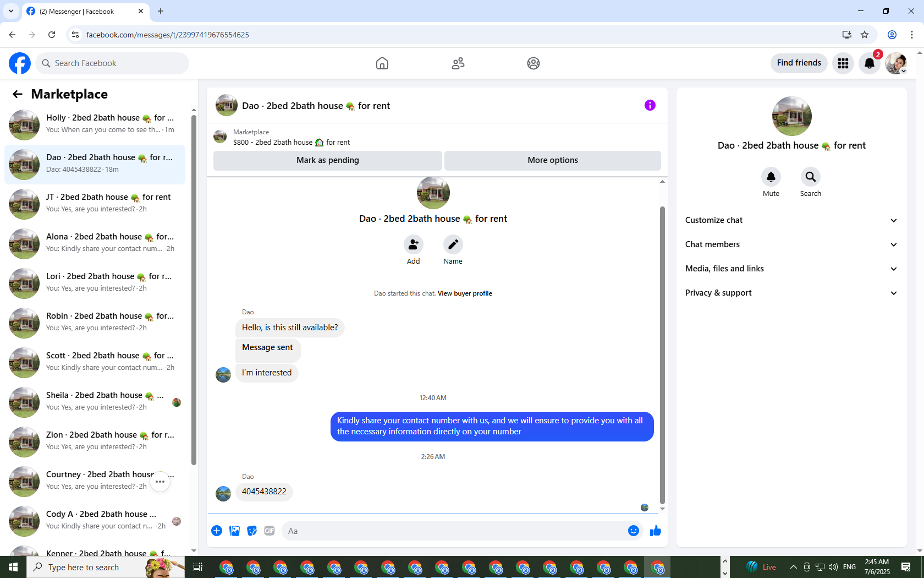The width and height of the screenshot is (924, 578).
Task: Open Holly conversation in the list
Action: pyautogui.click(x=95, y=124)
